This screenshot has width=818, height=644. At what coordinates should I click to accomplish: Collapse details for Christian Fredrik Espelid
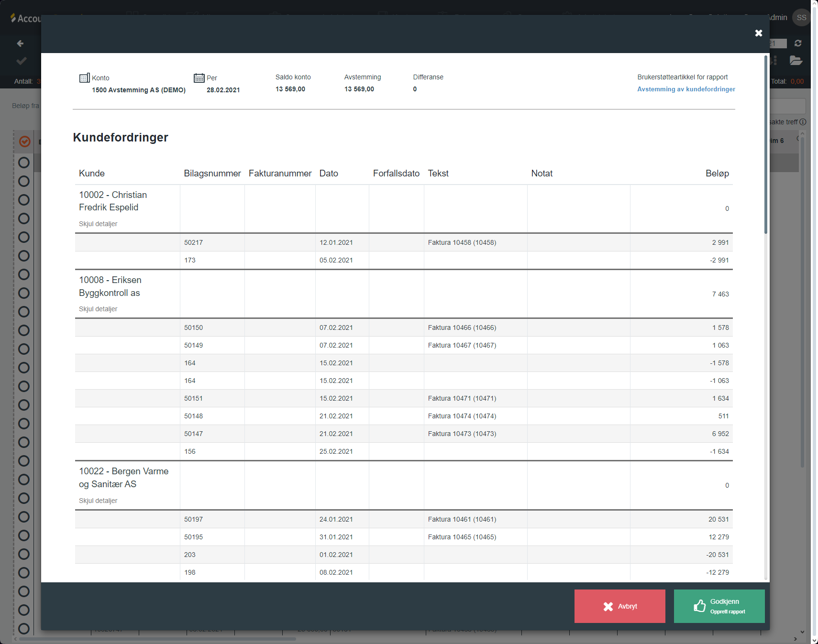tap(98, 224)
